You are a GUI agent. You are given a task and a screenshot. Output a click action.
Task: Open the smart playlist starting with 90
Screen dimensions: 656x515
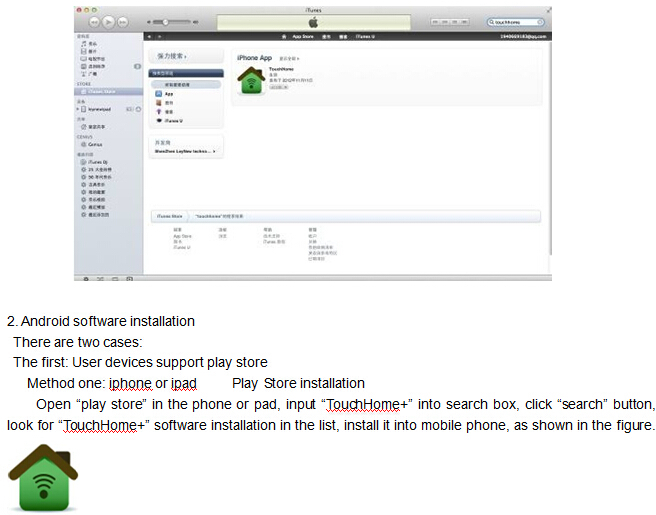(x=96, y=177)
